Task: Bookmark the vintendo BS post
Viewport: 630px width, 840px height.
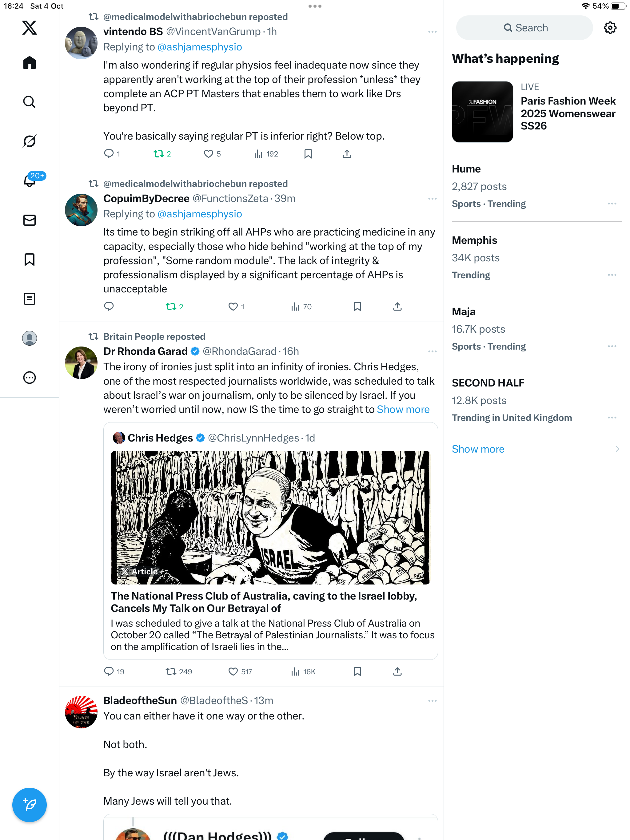Action: (308, 154)
